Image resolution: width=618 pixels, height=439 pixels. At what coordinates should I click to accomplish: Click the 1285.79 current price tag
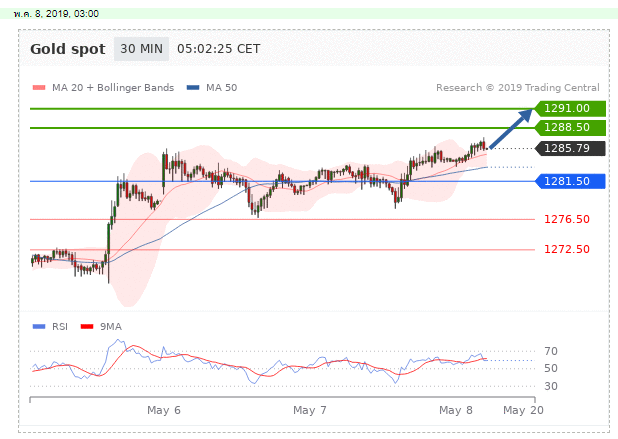click(570, 149)
